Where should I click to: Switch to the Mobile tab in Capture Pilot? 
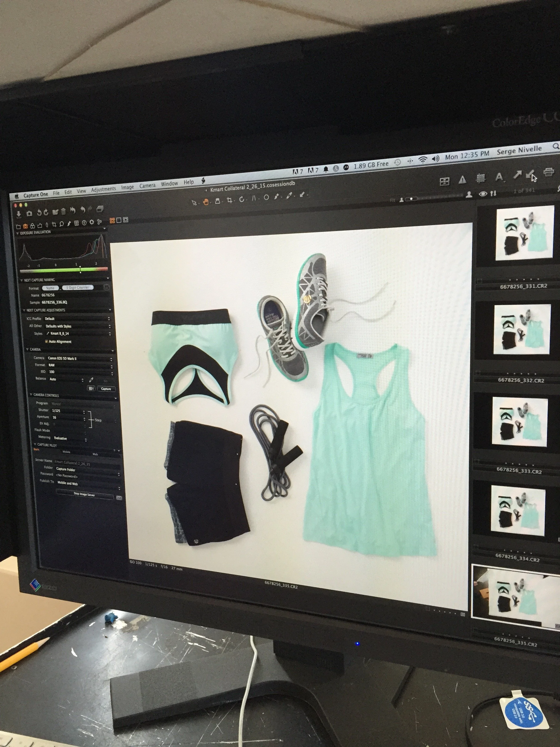click(66, 452)
